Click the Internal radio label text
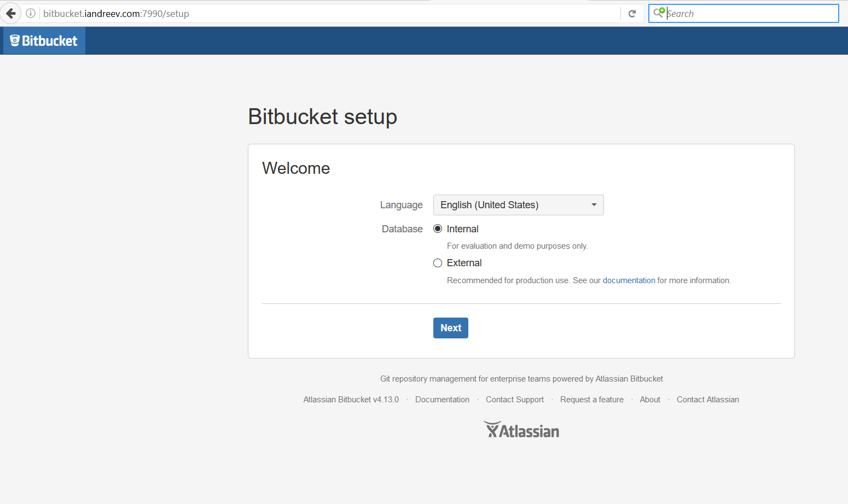 click(x=463, y=229)
